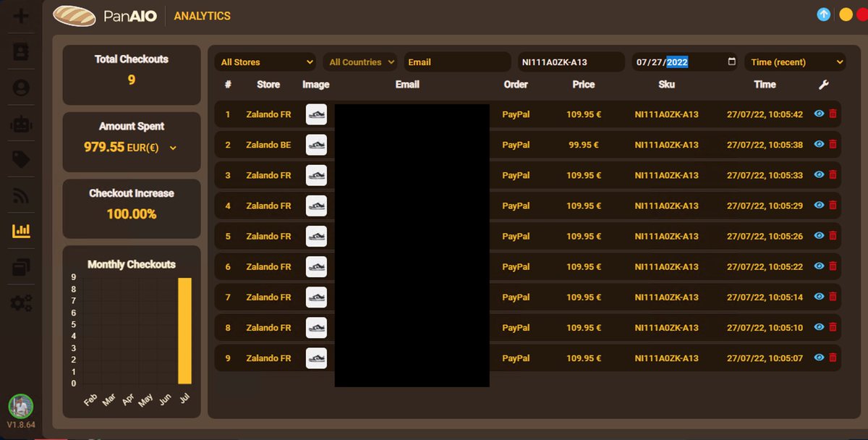Open the price tag sidebar icon
This screenshot has height=440, width=868.
click(x=22, y=159)
